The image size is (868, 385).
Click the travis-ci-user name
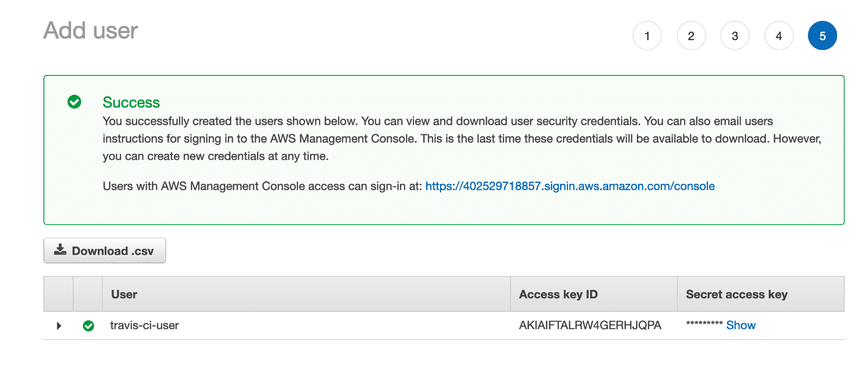point(144,325)
